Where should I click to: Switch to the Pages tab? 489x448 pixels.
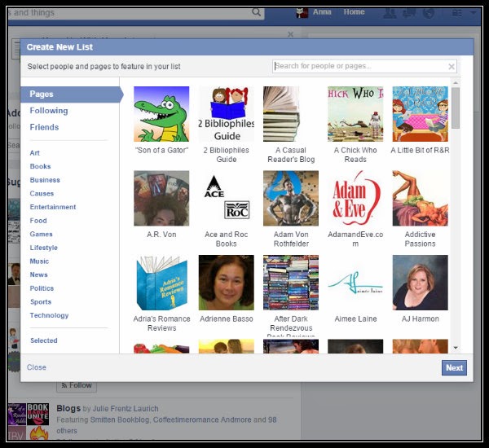coord(72,94)
